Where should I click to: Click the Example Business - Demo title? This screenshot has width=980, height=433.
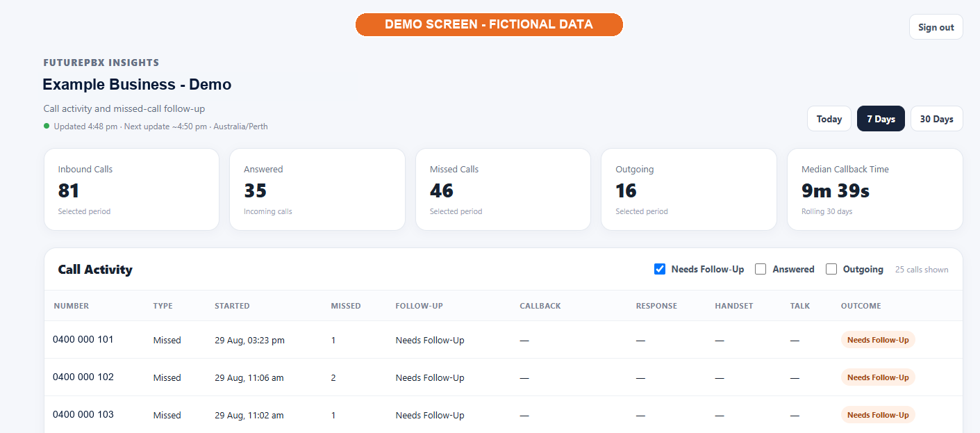pos(137,85)
